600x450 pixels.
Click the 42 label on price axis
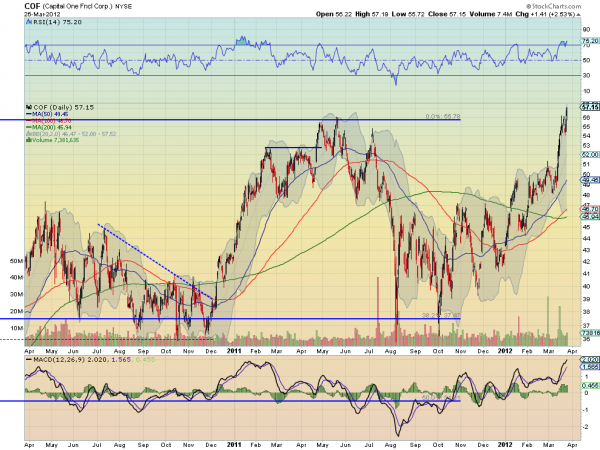tap(586, 262)
